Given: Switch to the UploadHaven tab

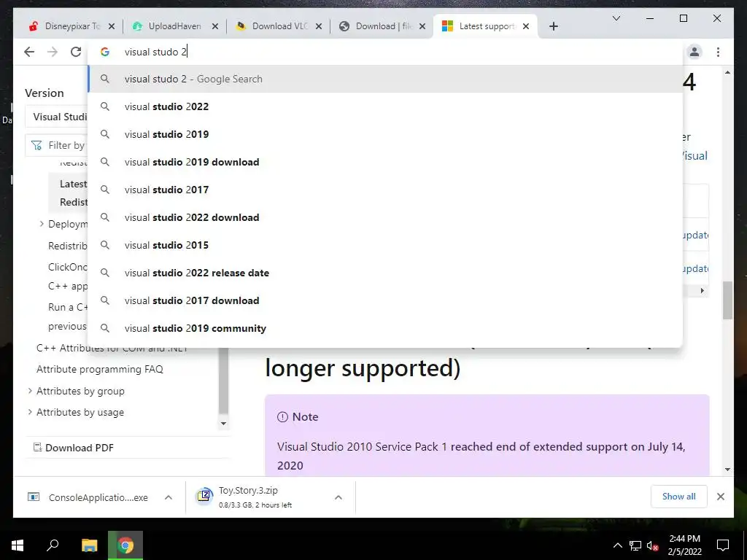Looking at the screenshot, I should 175,26.
